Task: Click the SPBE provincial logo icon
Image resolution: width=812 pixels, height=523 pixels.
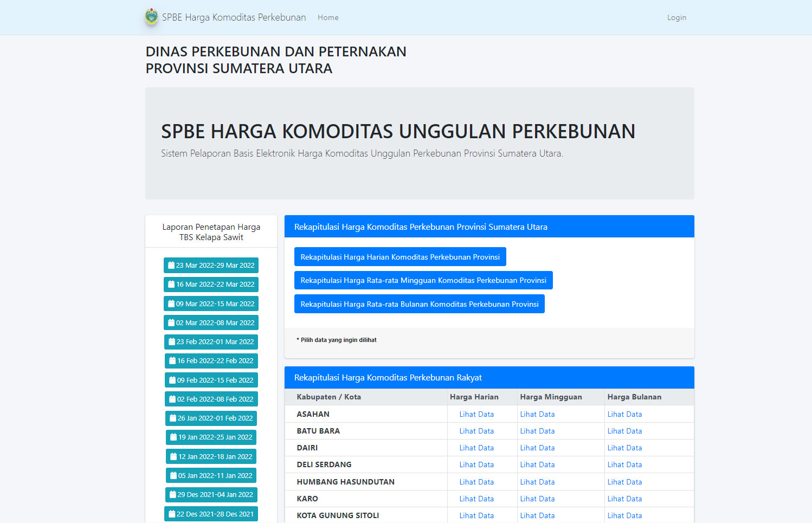Action: 151,17
